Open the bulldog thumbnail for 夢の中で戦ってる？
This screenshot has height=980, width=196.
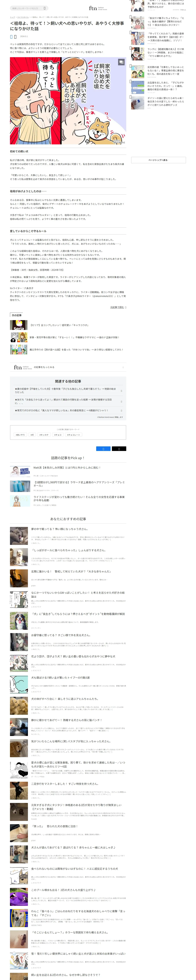coord(19,536)
